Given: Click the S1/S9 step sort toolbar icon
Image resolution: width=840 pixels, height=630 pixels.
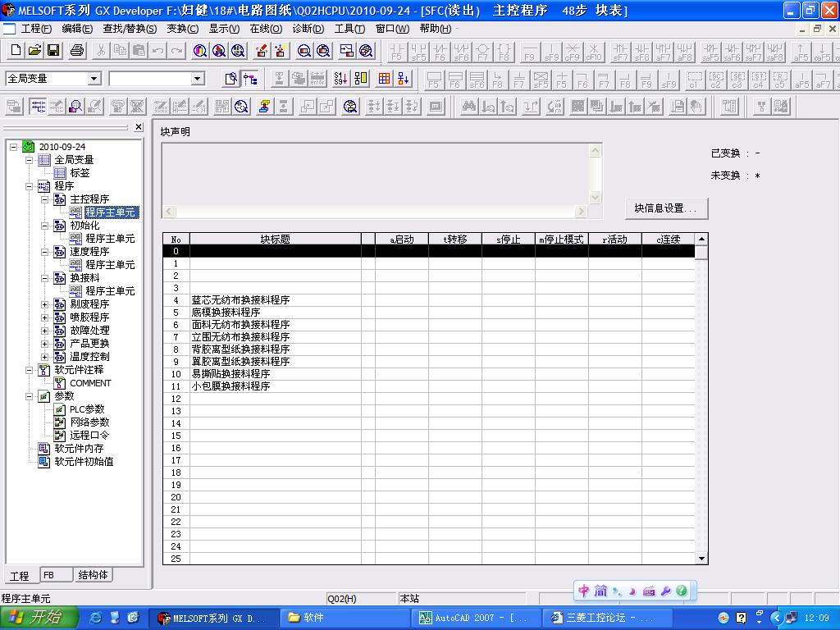Looking at the screenshot, I should (340, 79).
